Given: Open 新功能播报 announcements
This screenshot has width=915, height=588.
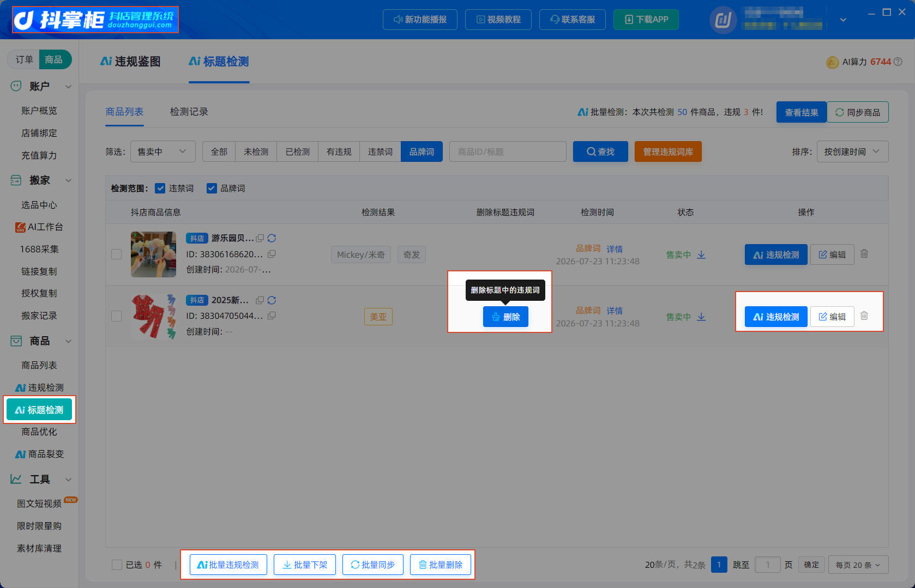Looking at the screenshot, I should tap(420, 20).
